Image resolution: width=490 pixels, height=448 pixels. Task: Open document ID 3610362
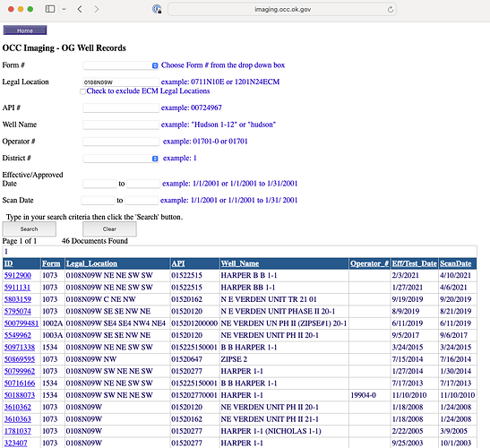click(x=18, y=407)
